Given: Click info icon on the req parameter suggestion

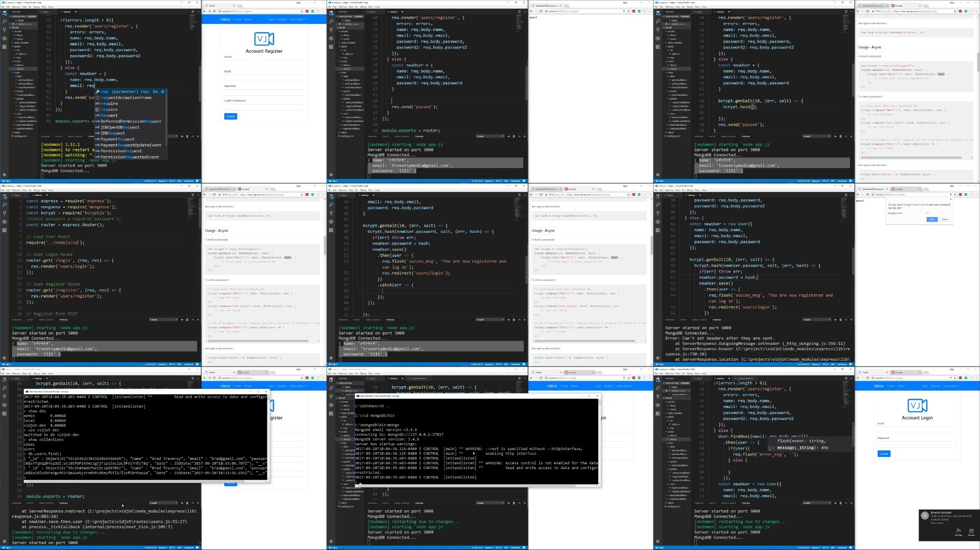Looking at the screenshot, I should pos(162,91).
